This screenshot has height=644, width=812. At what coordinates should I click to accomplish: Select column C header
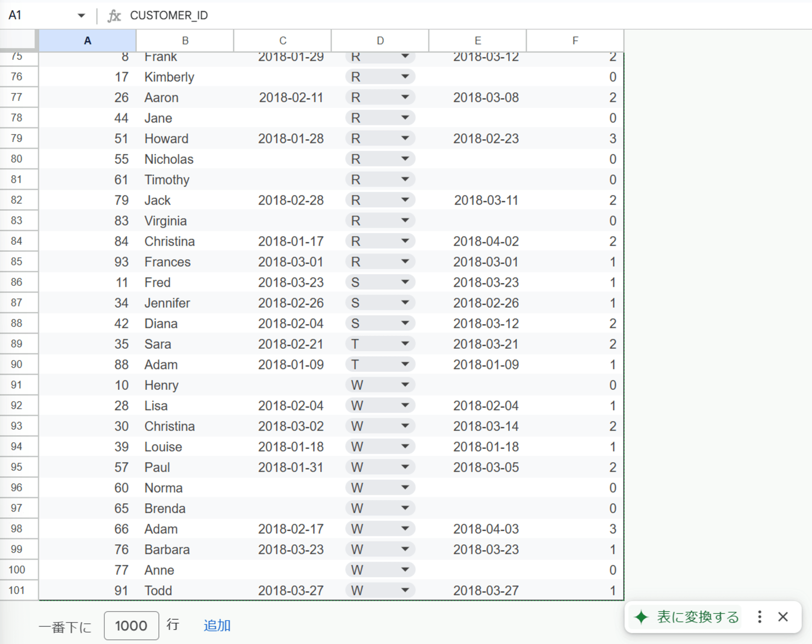tap(283, 41)
